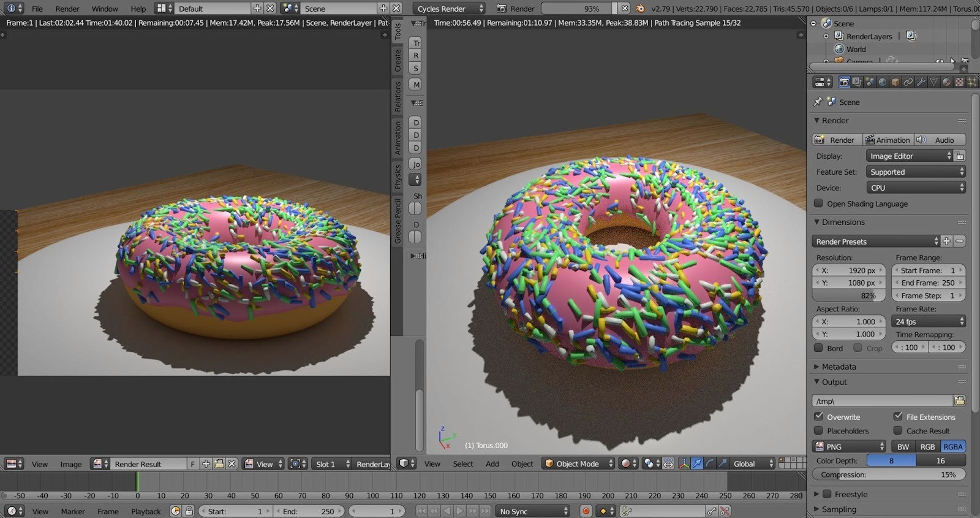Open the Object constraints chain tab
The width and height of the screenshot is (980, 518).
pyautogui.click(x=908, y=82)
